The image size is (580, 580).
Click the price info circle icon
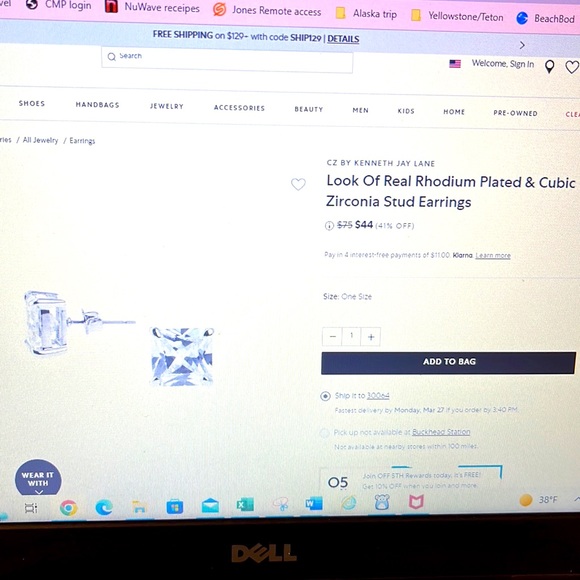(x=329, y=225)
